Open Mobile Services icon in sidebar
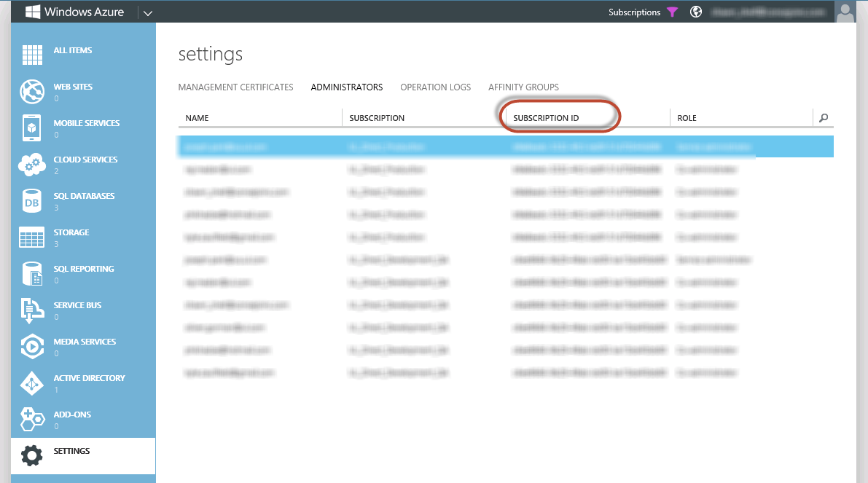Image resolution: width=868 pixels, height=483 pixels. click(32, 127)
